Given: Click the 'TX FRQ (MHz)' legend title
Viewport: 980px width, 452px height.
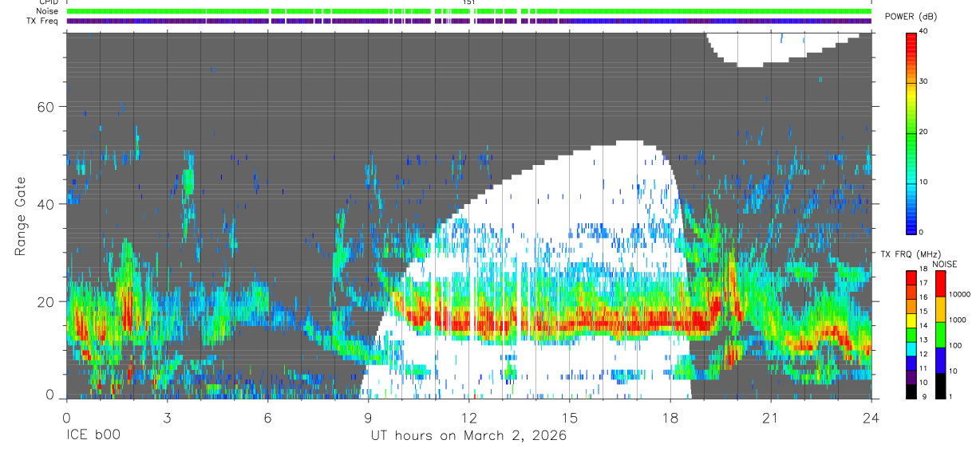Looking at the screenshot, I should click(910, 254).
